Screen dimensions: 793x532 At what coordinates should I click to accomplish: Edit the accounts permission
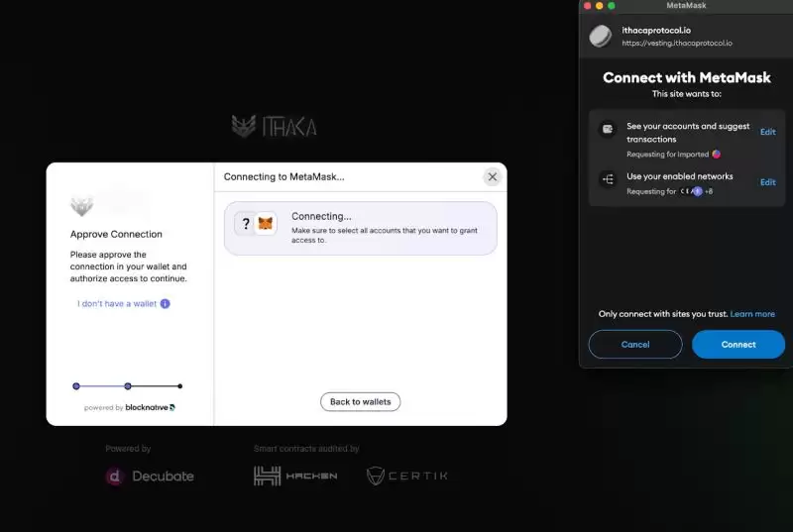[767, 132]
